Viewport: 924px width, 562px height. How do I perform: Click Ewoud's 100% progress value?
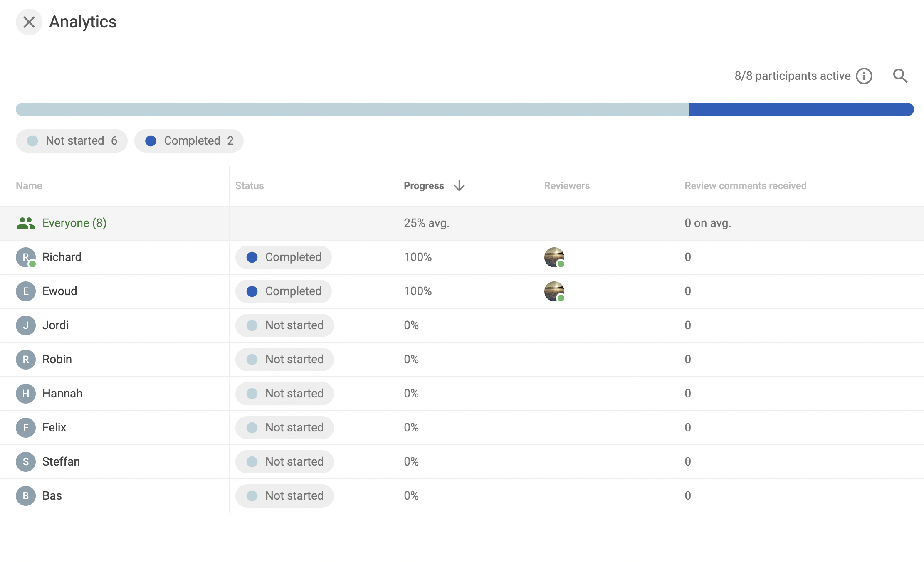pos(418,291)
